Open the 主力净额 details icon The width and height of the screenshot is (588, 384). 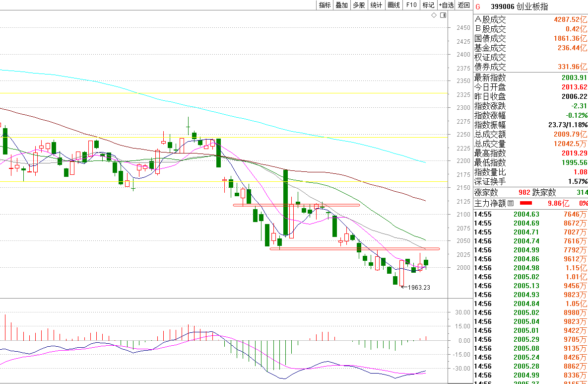click(511, 204)
